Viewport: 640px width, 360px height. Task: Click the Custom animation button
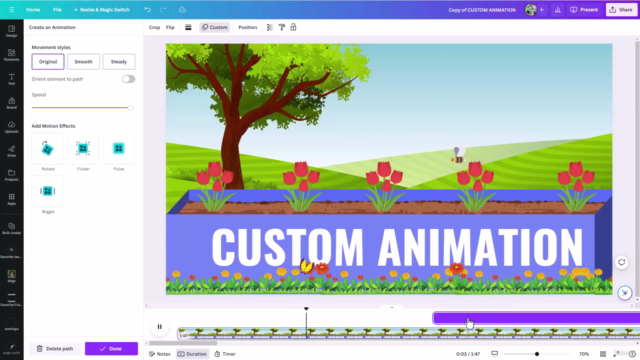coord(215,27)
